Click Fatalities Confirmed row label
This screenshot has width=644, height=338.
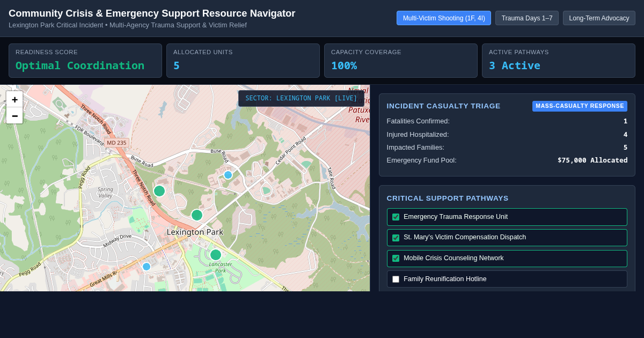[x=418, y=121]
